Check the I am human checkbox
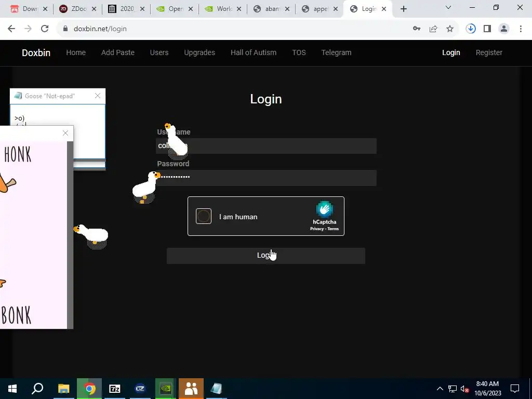This screenshot has height=399, width=532. [x=204, y=216]
